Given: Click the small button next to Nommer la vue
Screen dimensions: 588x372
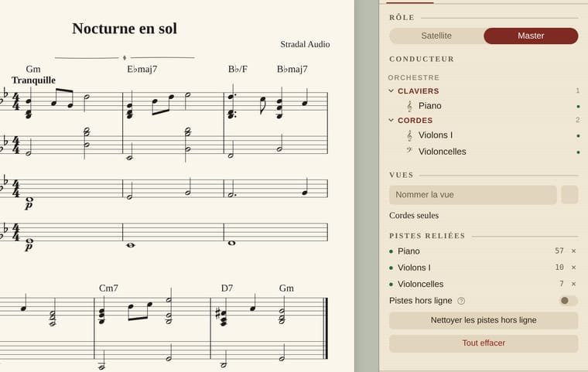Looking at the screenshot, I should (x=569, y=195).
